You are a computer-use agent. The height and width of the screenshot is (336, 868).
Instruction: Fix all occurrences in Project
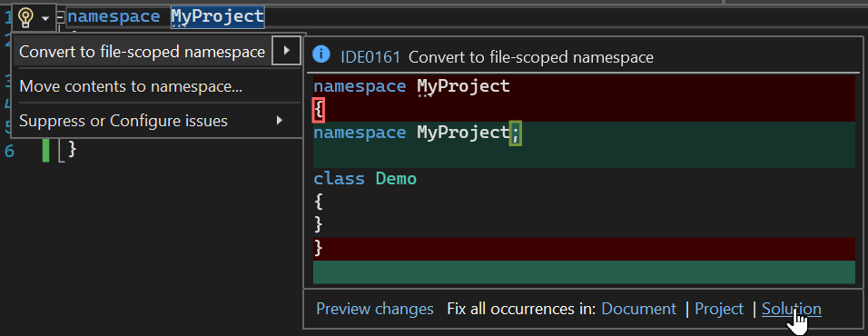pos(719,309)
